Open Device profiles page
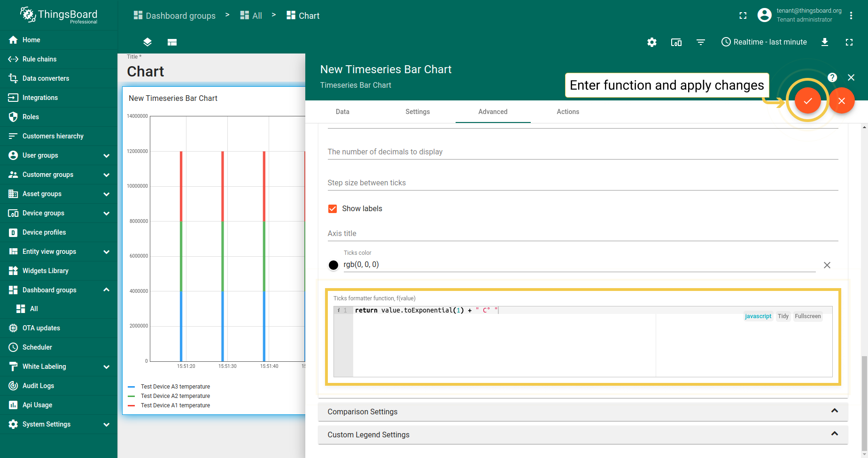 pyautogui.click(x=59, y=232)
